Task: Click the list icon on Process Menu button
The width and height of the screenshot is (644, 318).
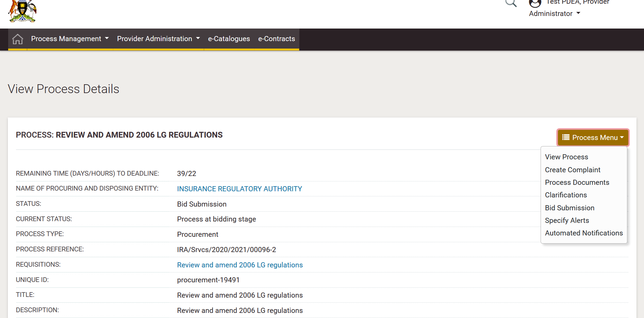Action: tap(566, 137)
